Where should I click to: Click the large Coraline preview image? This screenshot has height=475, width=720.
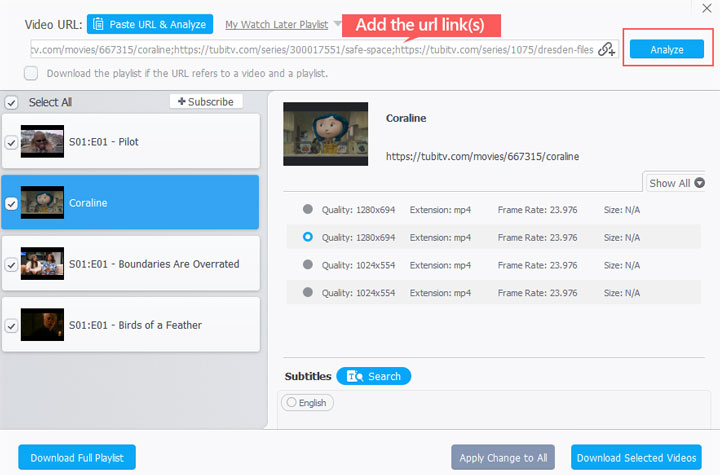coord(326,134)
